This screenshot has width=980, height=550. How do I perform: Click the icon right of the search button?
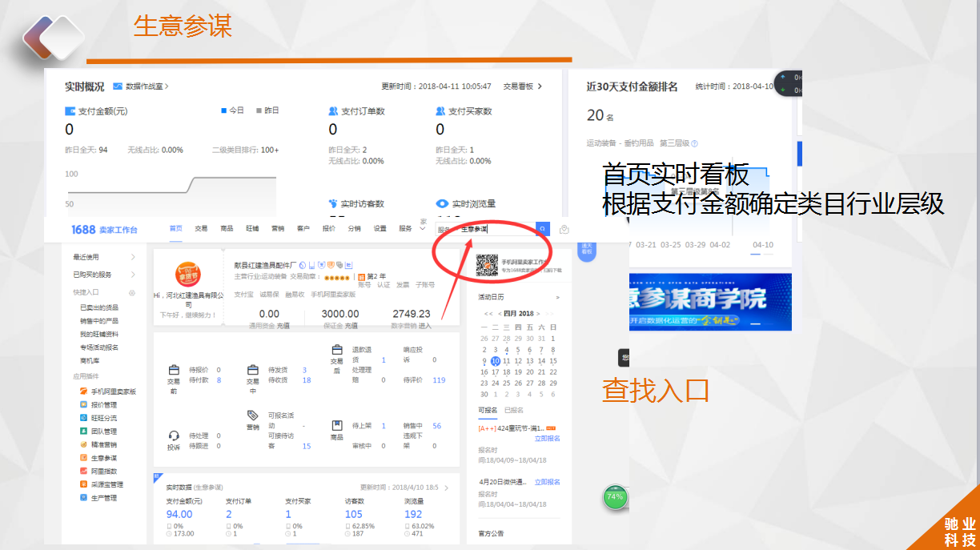564,230
